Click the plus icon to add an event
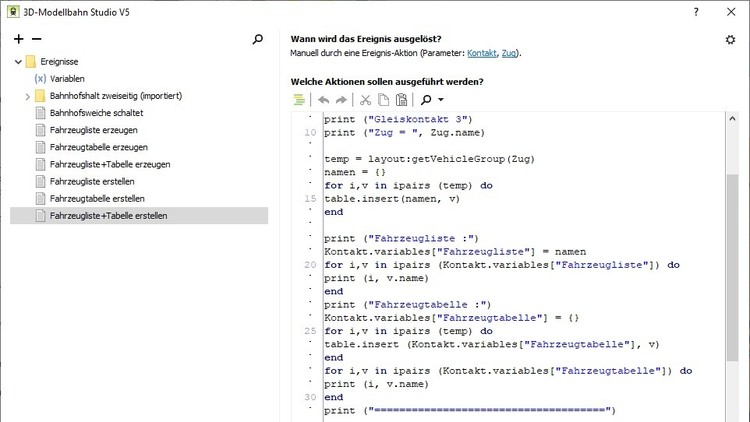This screenshot has width=750, height=422. (x=19, y=39)
